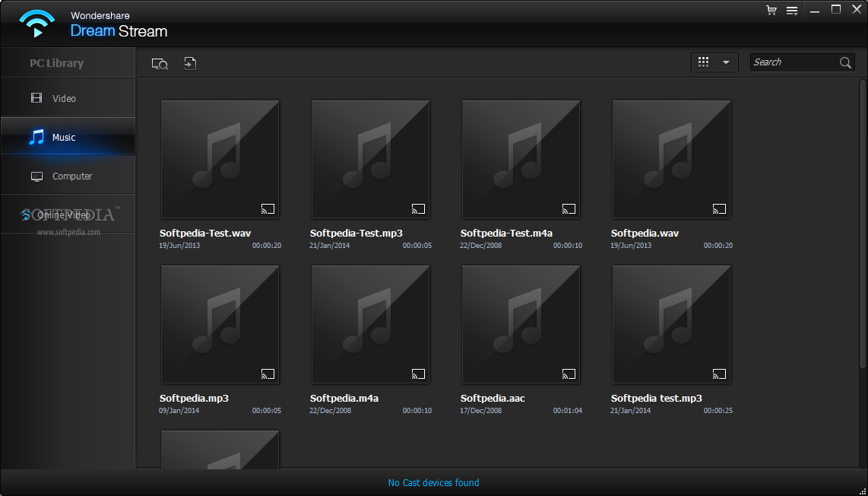Screen dimensions: 868x496
Task: Select the Softpedia-Test.m4a thumbnail
Action: tap(521, 159)
